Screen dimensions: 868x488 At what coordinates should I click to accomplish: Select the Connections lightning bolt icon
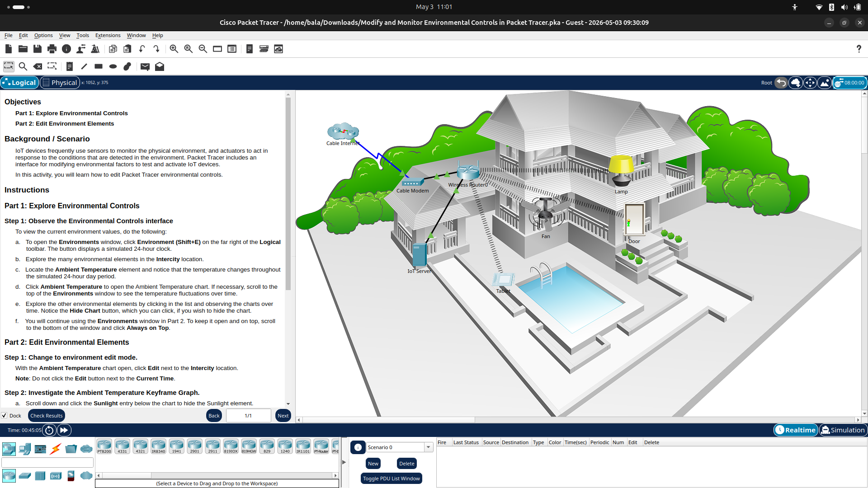click(x=56, y=449)
